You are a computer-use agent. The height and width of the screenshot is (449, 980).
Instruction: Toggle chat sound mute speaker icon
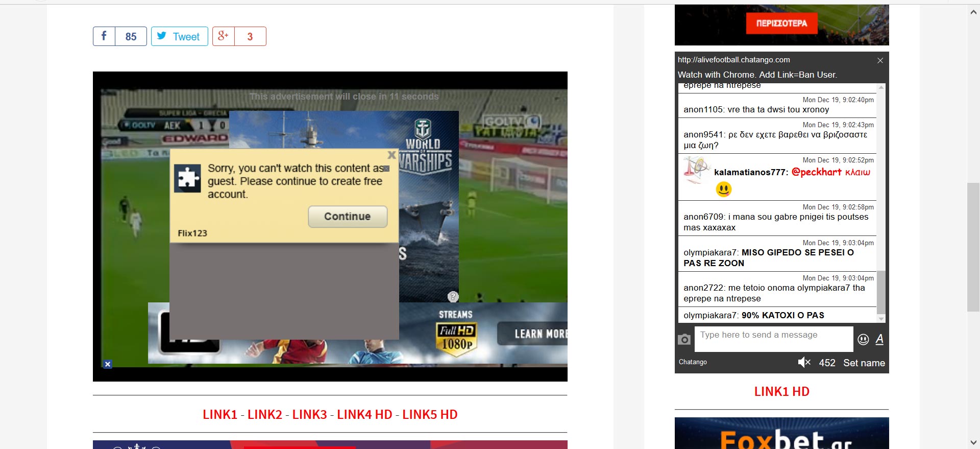pyautogui.click(x=804, y=362)
